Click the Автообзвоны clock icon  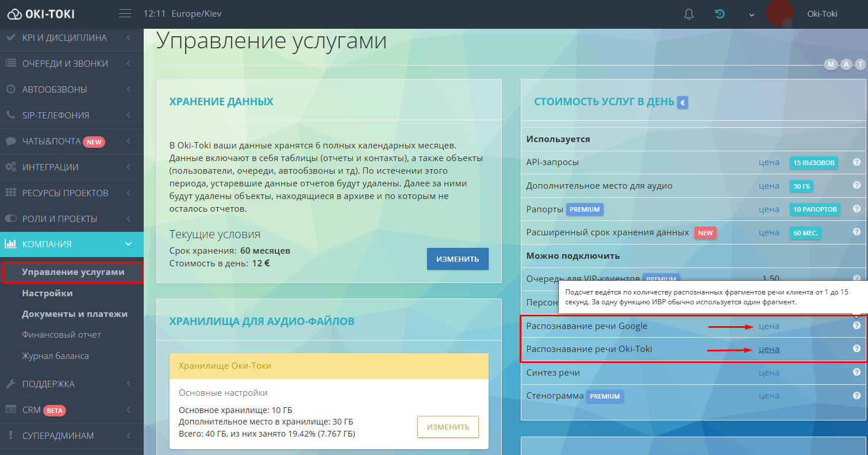point(10,89)
